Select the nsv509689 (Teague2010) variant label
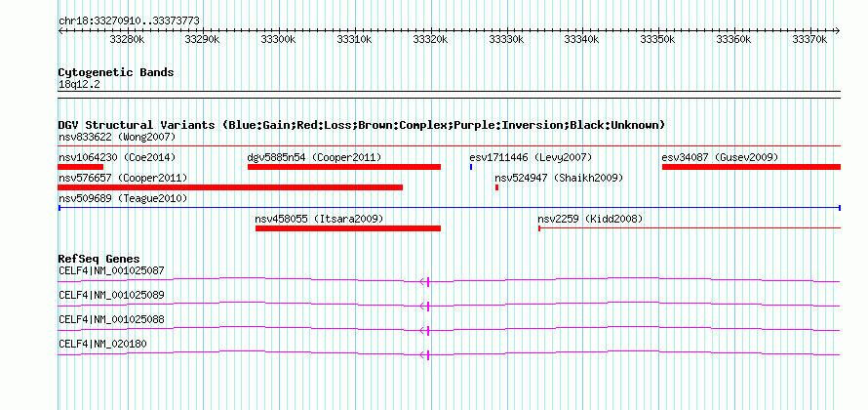The width and height of the screenshot is (868, 410). pyautogui.click(x=123, y=198)
